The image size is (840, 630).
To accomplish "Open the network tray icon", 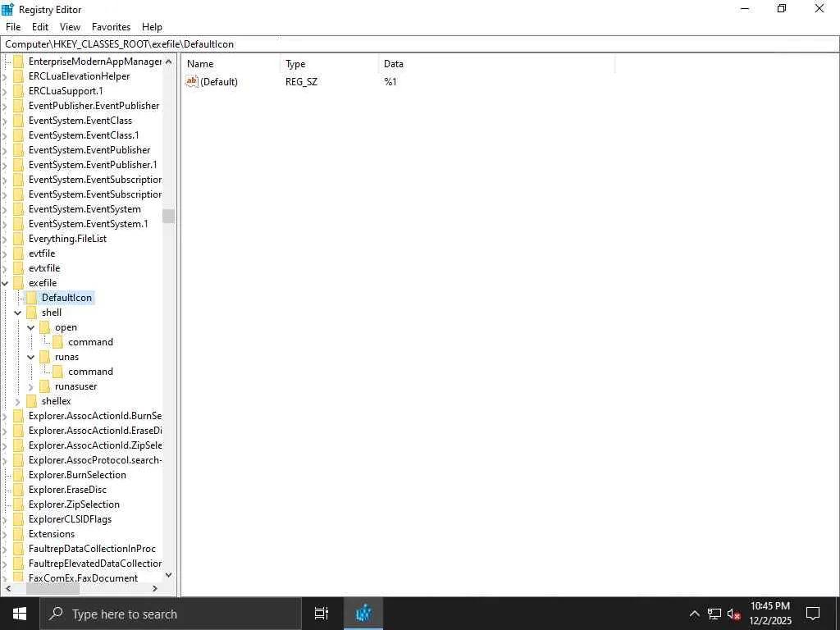I will pos(714,614).
